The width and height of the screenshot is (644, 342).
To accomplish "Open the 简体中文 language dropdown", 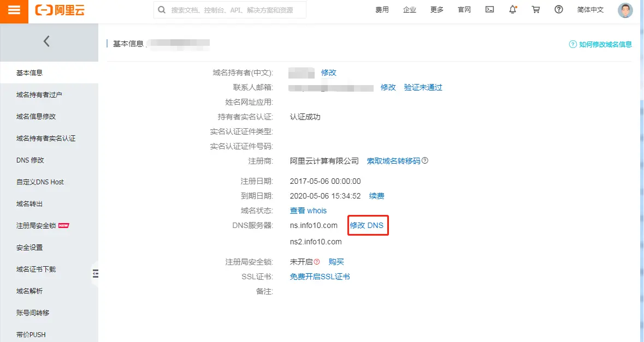I will click(x=590, y=10).
